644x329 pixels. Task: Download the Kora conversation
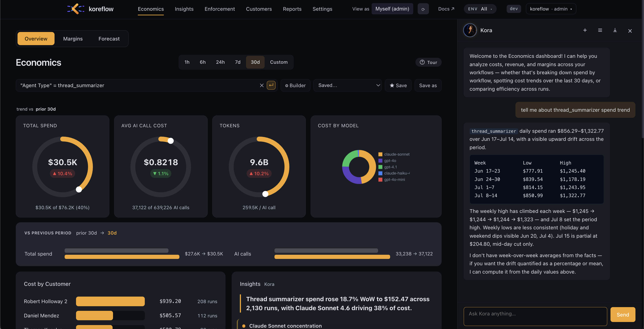click(615, 30)
